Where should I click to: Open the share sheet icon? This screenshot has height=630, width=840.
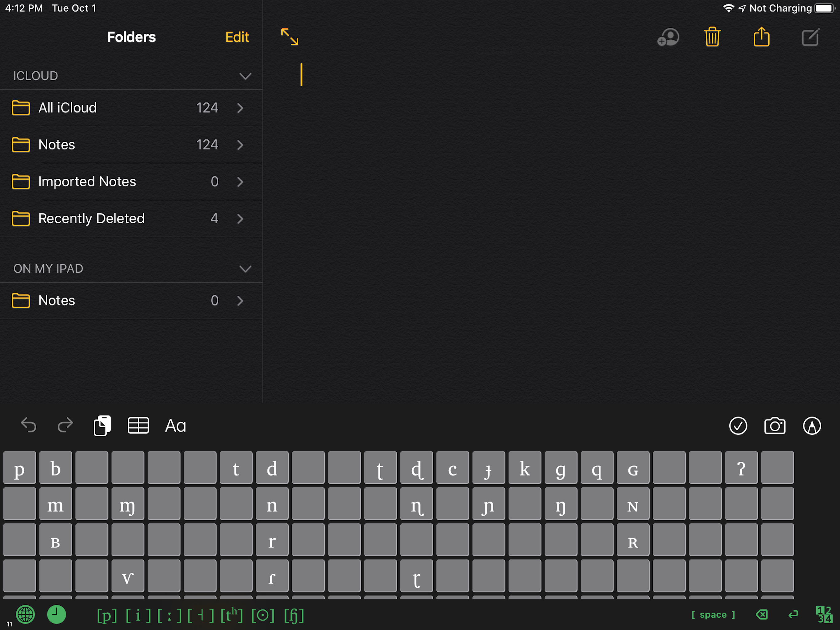[761, 37]
